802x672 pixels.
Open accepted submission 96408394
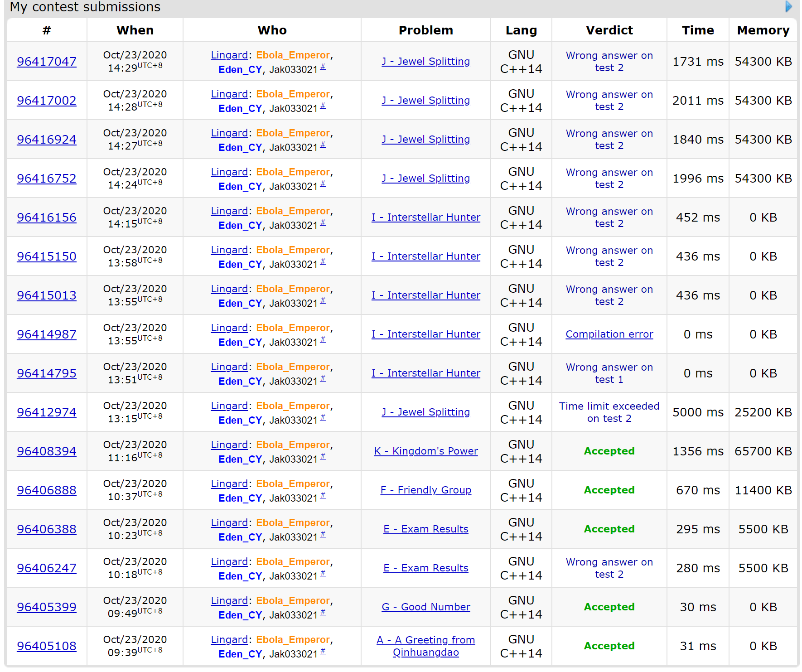[47, 451]
